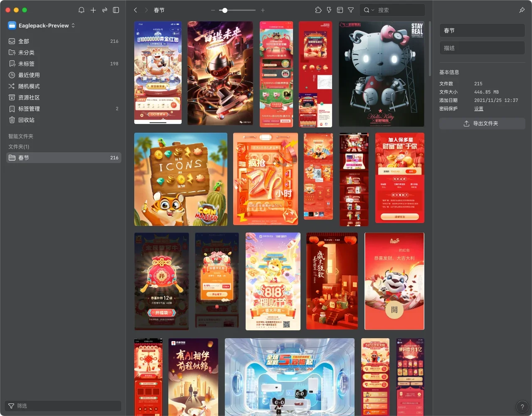Select the 疯抢 24小时 orange poster thumbnail
The image size is (532, 416).
[266, 179]
